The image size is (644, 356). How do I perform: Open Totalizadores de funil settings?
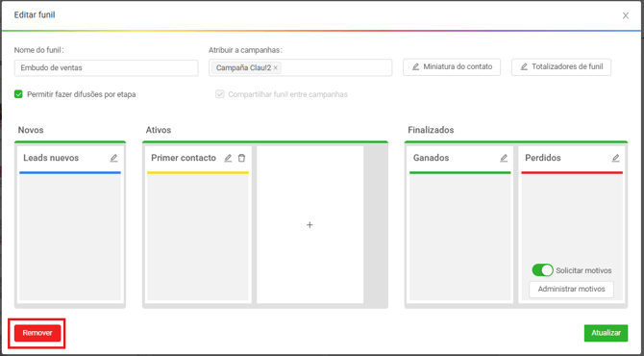click(x=561, y=67)
